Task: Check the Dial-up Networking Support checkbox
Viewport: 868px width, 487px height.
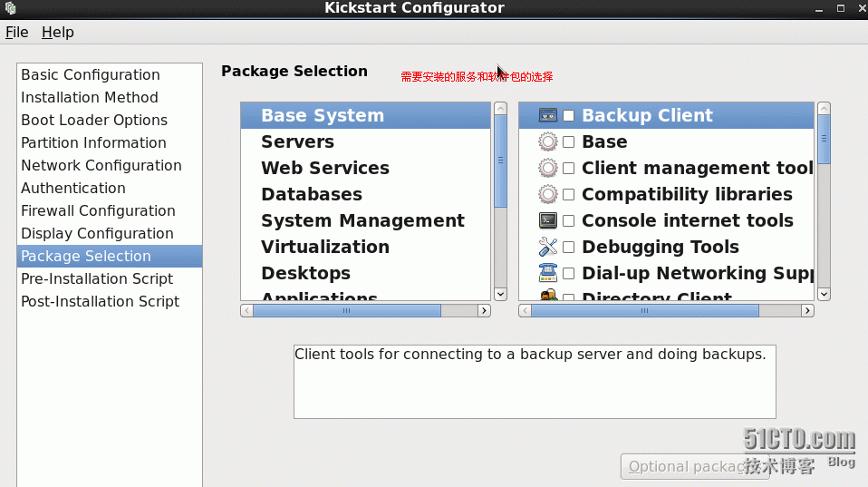Action: coord(568,273)
